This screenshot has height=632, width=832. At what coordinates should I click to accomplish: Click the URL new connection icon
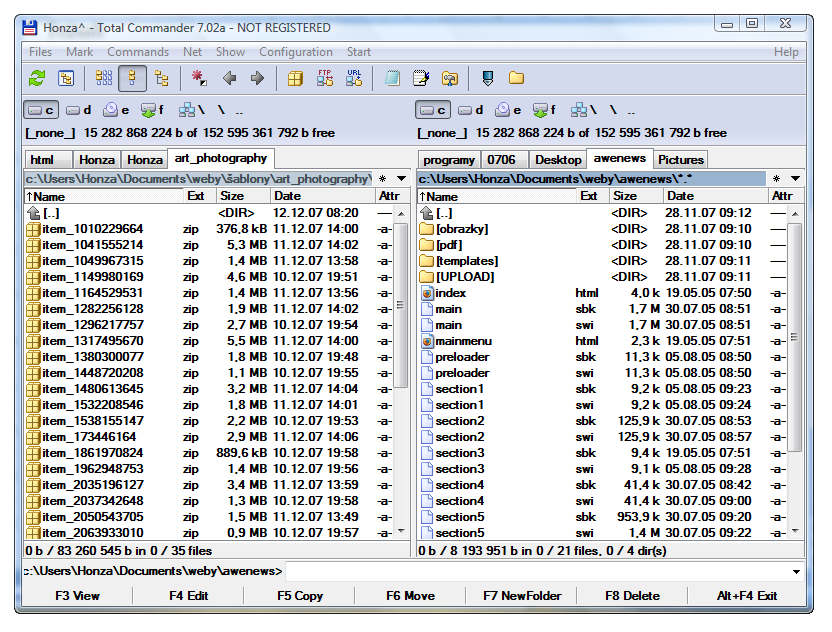point(354,78)
